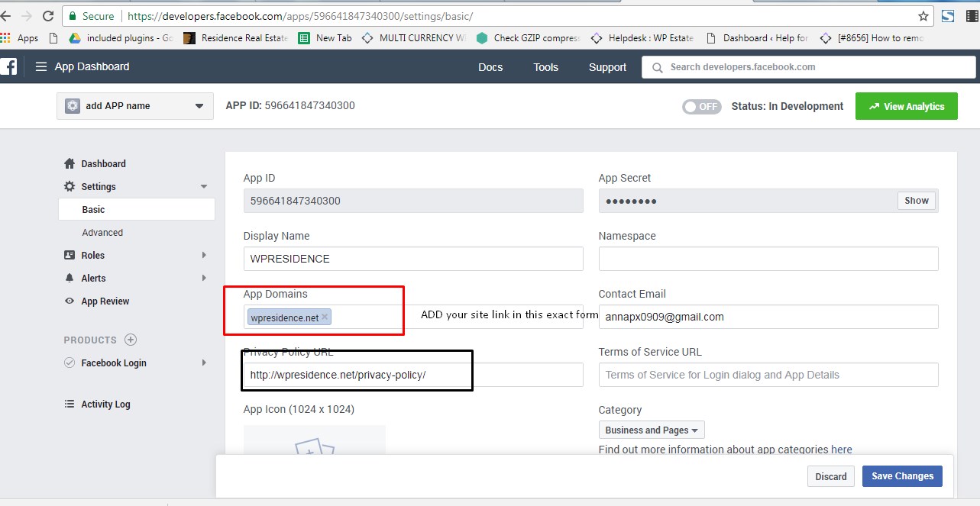Click browser forward arrow
Screen dimensions: 980x506
(x=27, y=15)
